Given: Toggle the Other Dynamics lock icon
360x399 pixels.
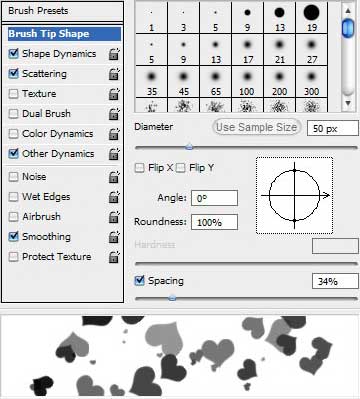Looking at the screenshot, I should (x=114, y=154).
